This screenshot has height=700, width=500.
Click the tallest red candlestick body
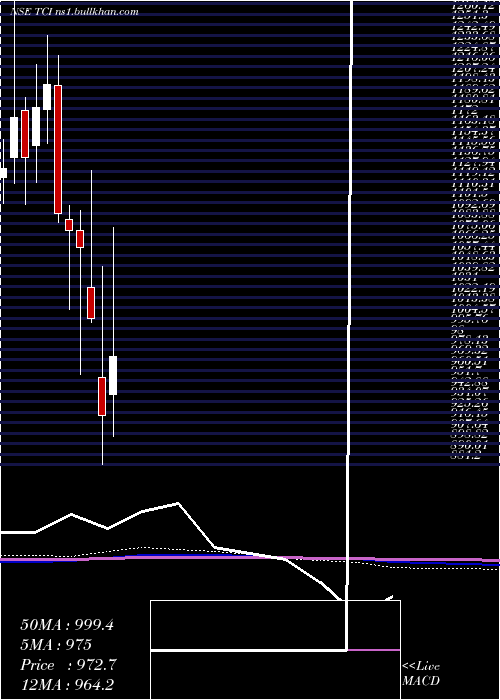58,149
